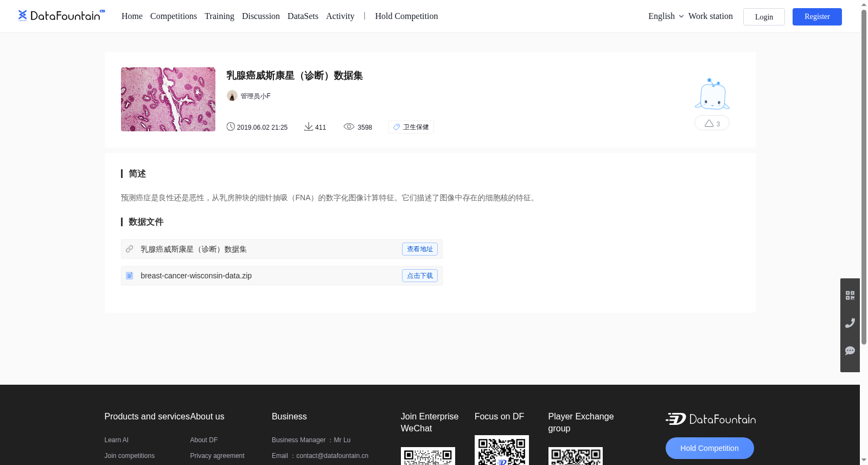The width and height of the screenshot is (868, 465).
Task: Expand the English language dropdown
Action: (x=666, y=16)
